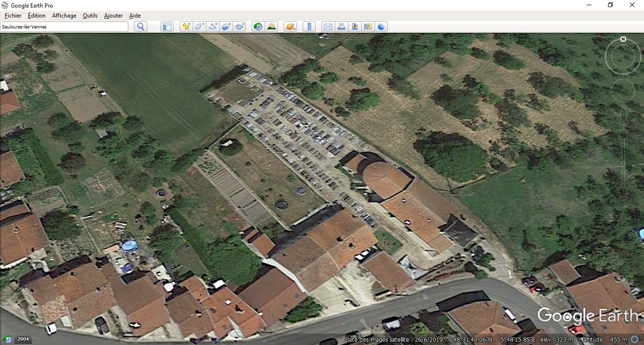644x345 pixels.
Task: Click the satellite imagery date text
Action: pyautogui.click(x=394, y=339)
